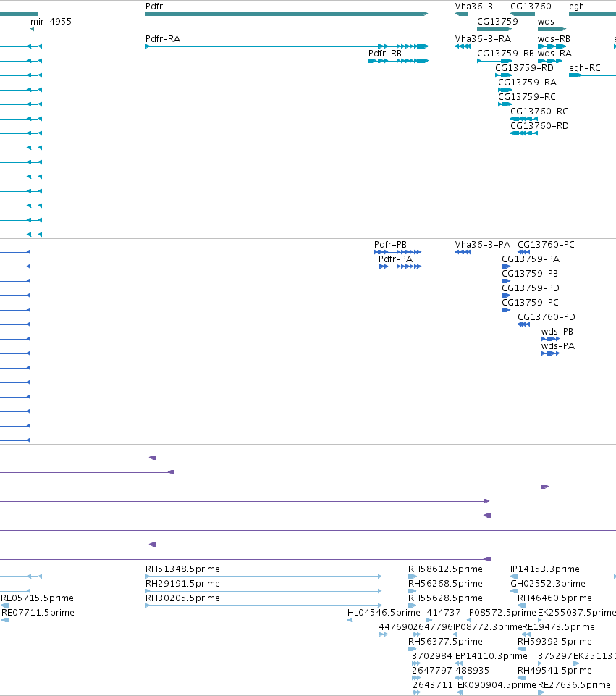This screenshot has height=696, width=616.
Task: Click the mir-4955 gene label
Action: click(51, 21)
